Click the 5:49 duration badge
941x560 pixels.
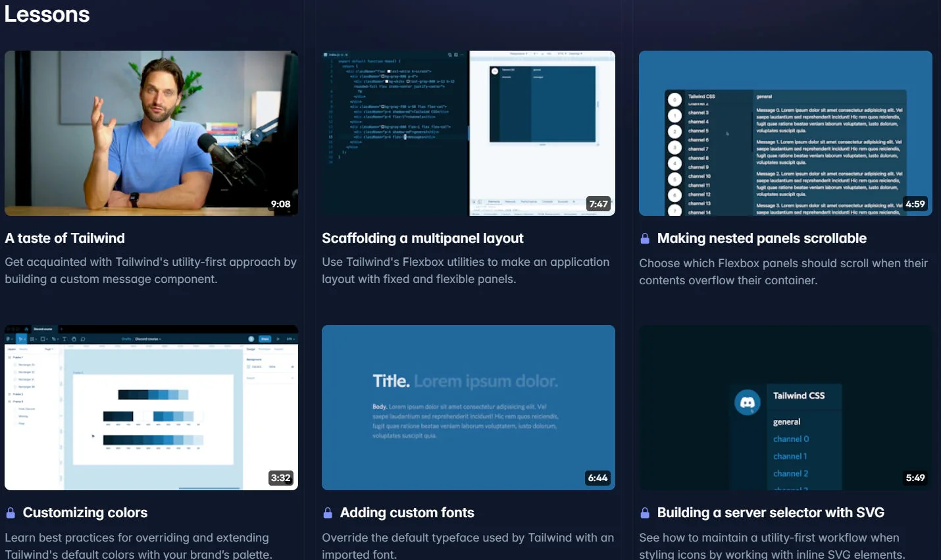(915, 478)
